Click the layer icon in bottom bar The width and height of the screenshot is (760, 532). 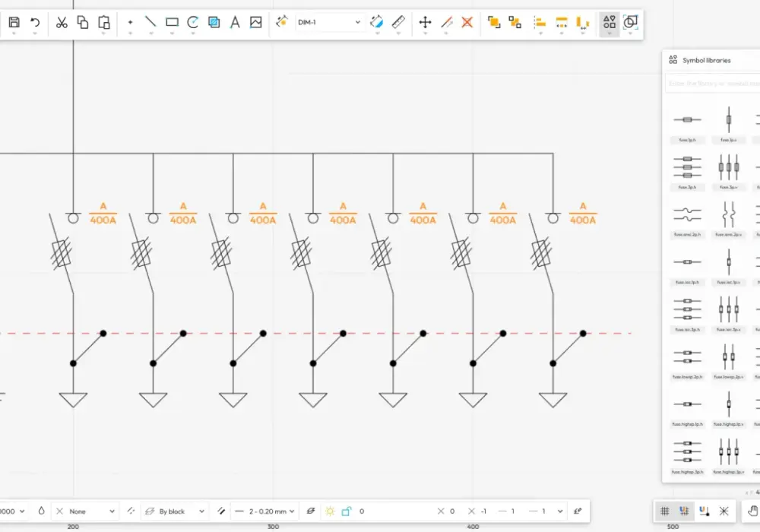coord(311,511)
